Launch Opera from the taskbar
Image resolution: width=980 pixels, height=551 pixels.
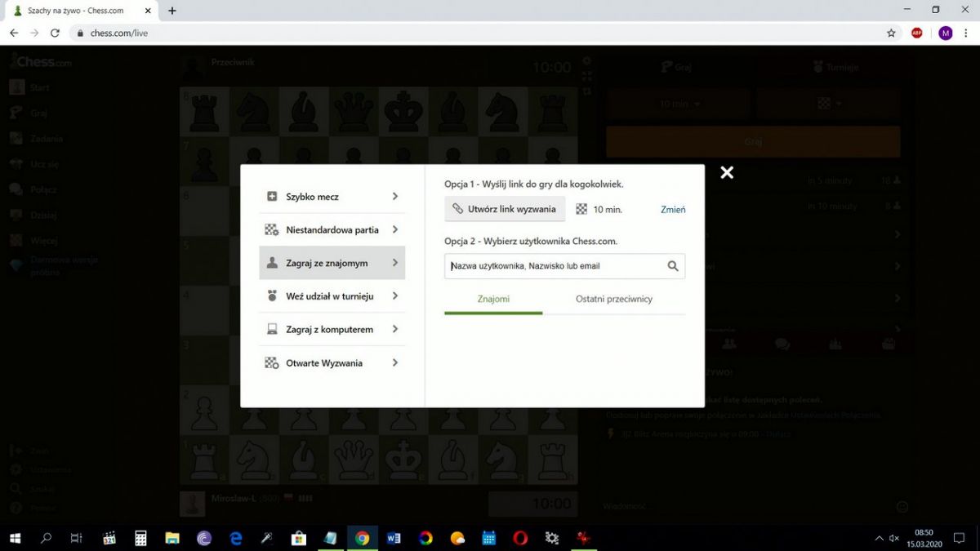click(520, 538)
